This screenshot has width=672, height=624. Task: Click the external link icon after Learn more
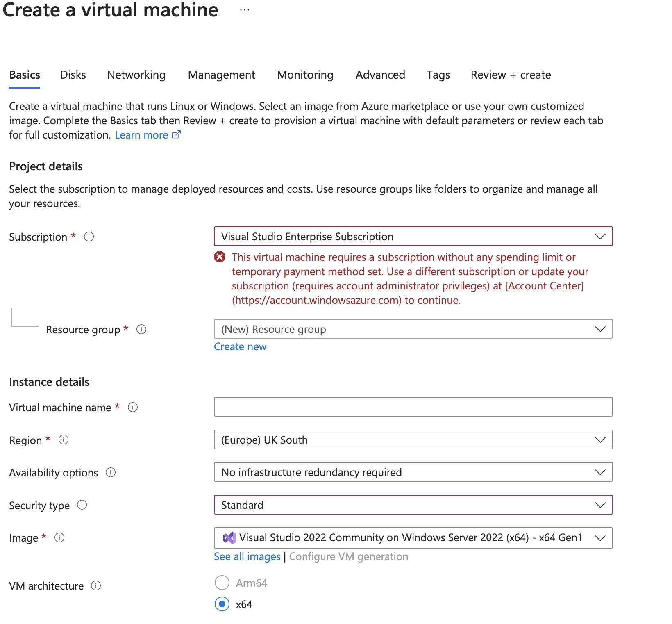click(176, 134)
